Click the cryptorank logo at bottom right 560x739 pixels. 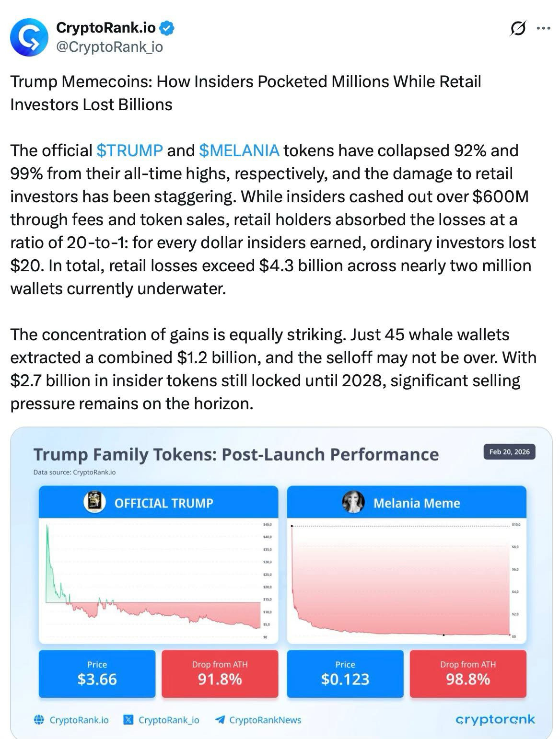click(495, 719)
